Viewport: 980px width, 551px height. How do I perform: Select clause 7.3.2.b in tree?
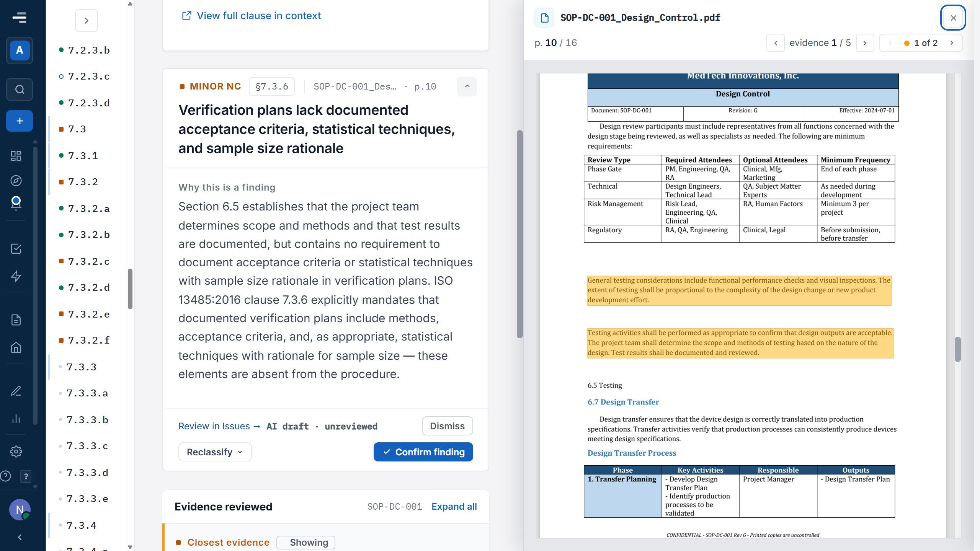(85, 235)
